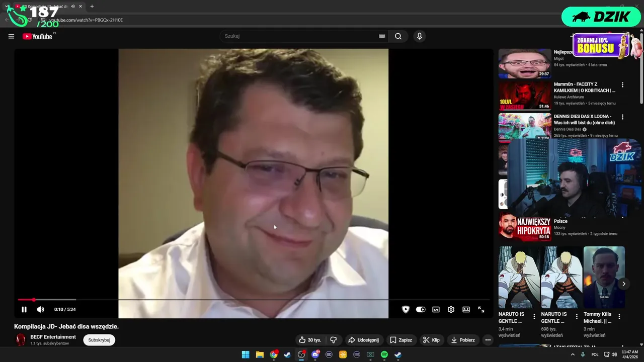Open the Windows Start menu
Screen dimensions: 644x362
coord(246,354)
